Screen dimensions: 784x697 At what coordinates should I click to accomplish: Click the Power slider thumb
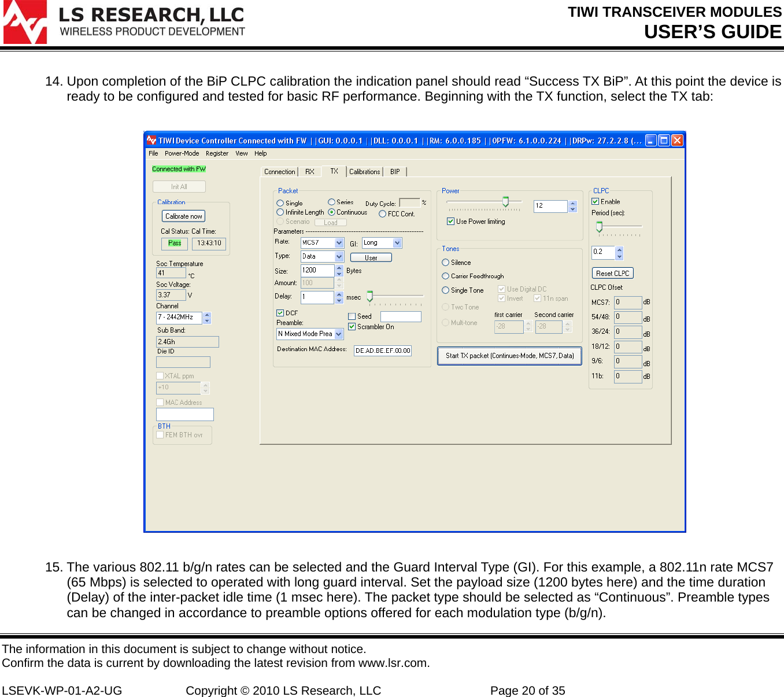(505, 202)
